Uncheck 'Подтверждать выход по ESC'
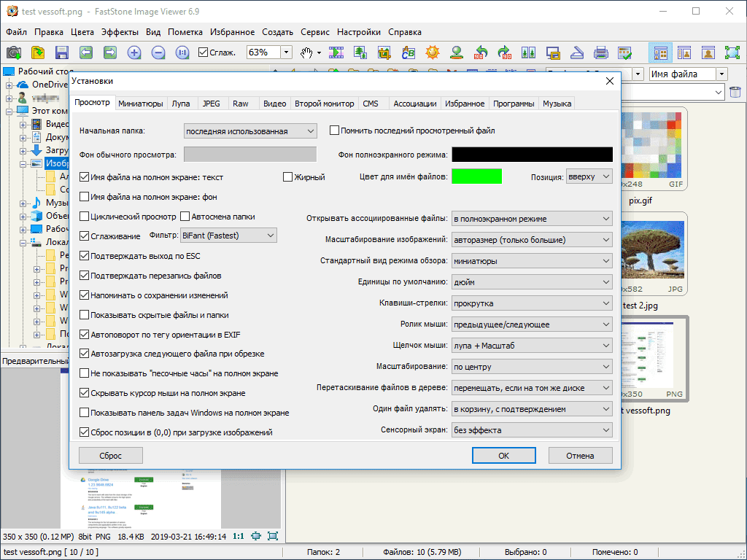Viewport: 747px width, 560px height. coord(84,256)
